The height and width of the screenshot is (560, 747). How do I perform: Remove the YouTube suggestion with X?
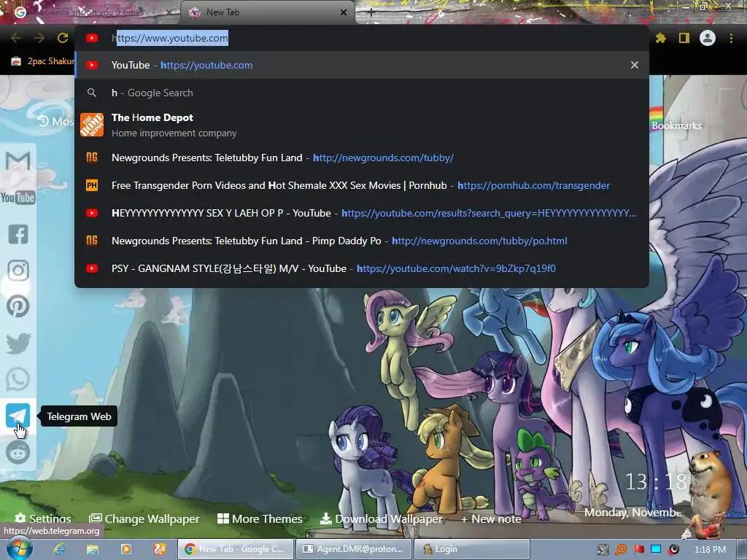634,65
